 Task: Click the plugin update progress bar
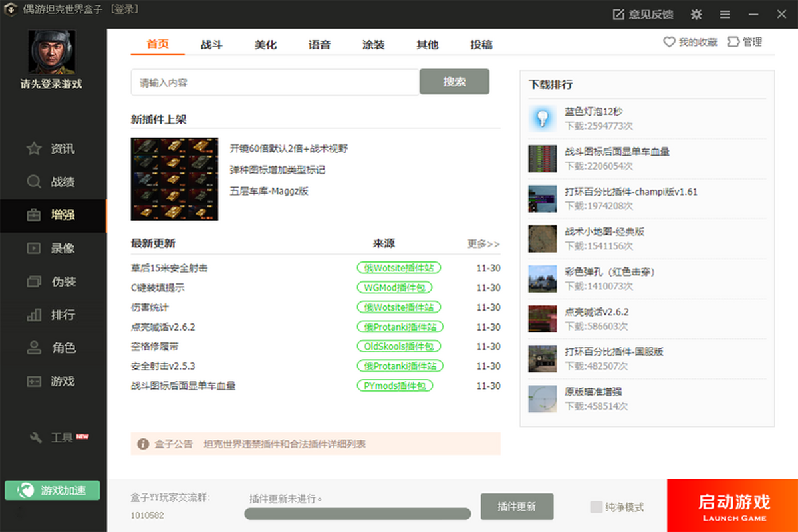[357, 513]
